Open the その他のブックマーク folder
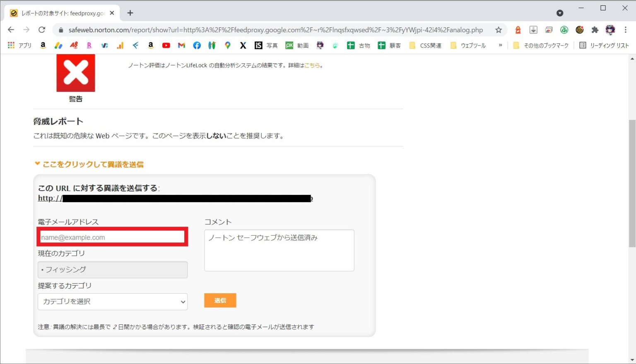 541,45
